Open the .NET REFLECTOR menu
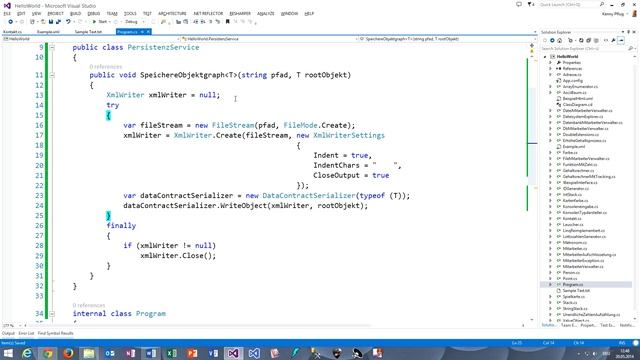Screen dimensions: 640x360 click(x=208, y=13)
